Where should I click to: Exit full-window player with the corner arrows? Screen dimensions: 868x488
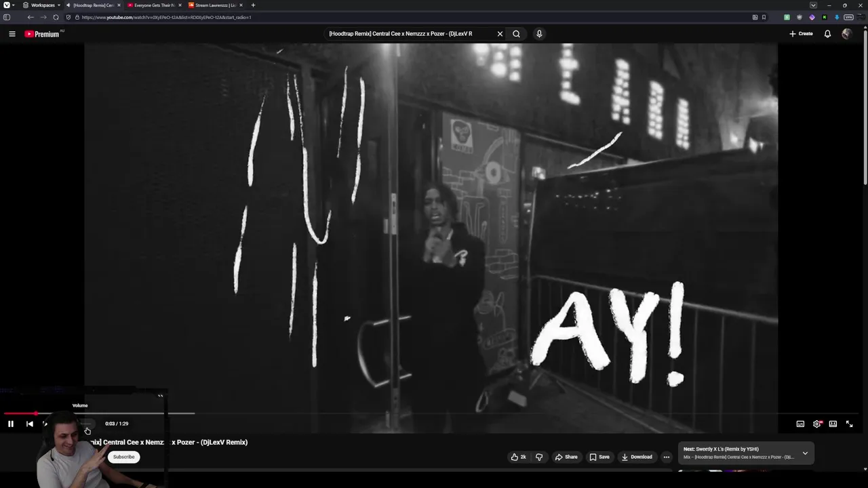point(849,424)
